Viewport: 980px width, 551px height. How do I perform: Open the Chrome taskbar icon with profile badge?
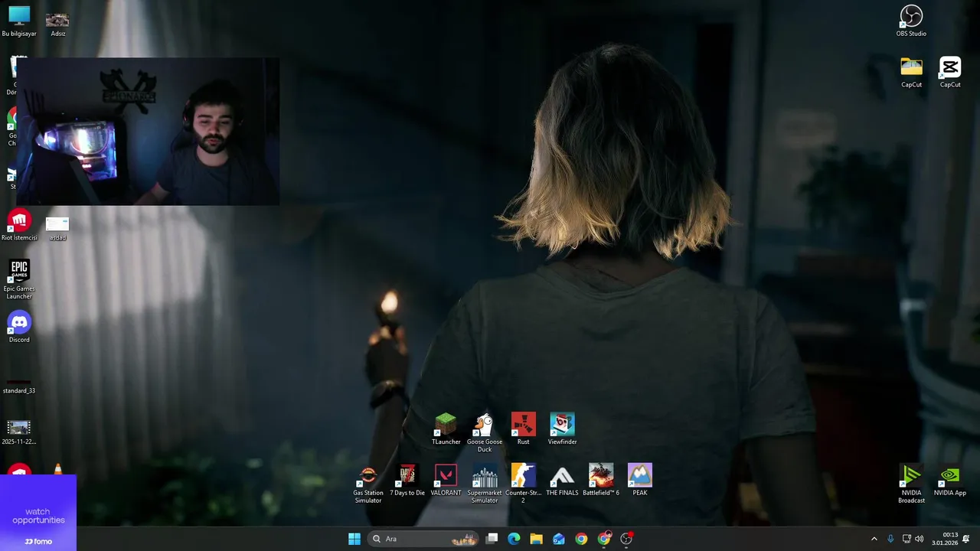point(604,539)
